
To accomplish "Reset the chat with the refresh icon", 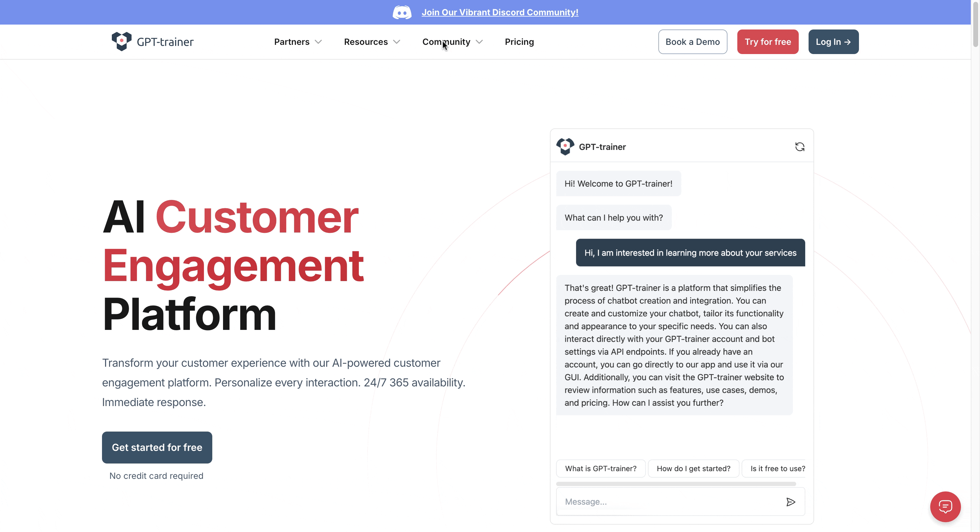I will (799, 147).
